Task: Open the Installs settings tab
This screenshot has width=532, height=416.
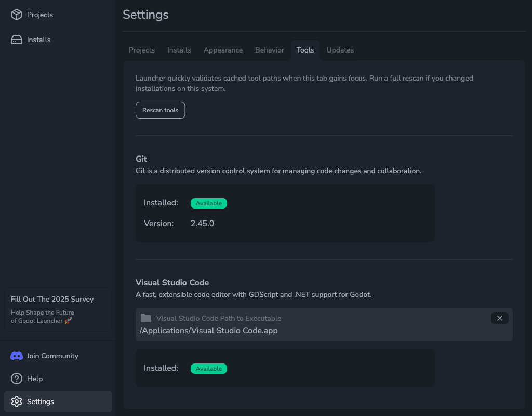Action: pyautogui.click(x=179, y=50)
